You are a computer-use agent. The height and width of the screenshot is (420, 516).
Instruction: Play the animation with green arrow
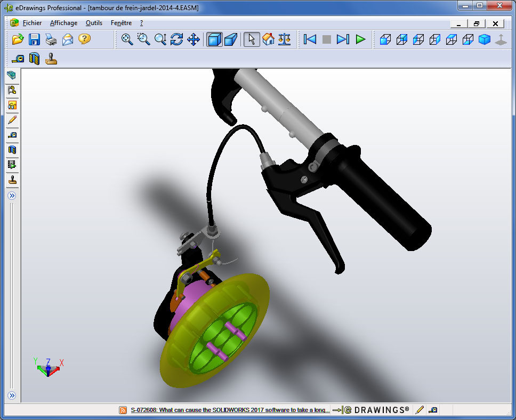(x=361, y=39)
